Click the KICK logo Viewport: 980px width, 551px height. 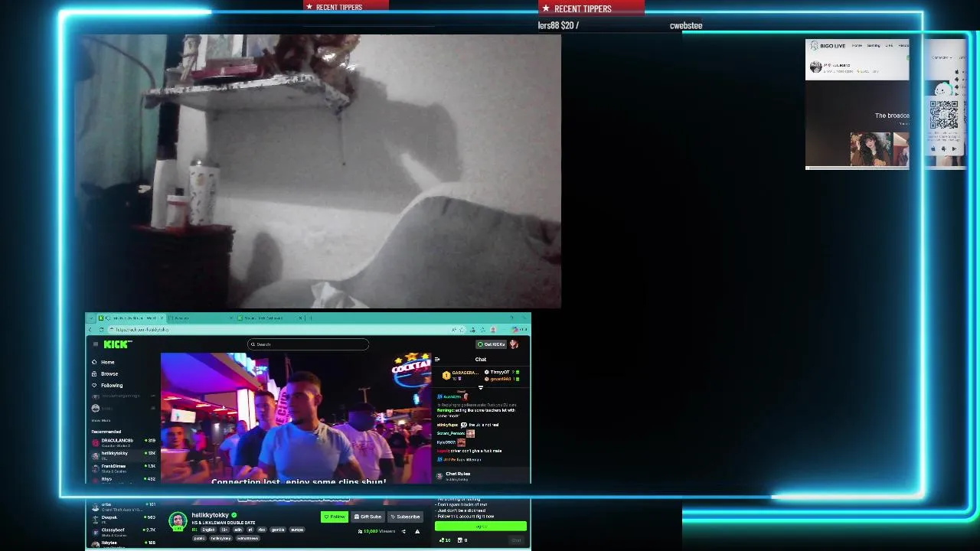[x=118, y=344]
